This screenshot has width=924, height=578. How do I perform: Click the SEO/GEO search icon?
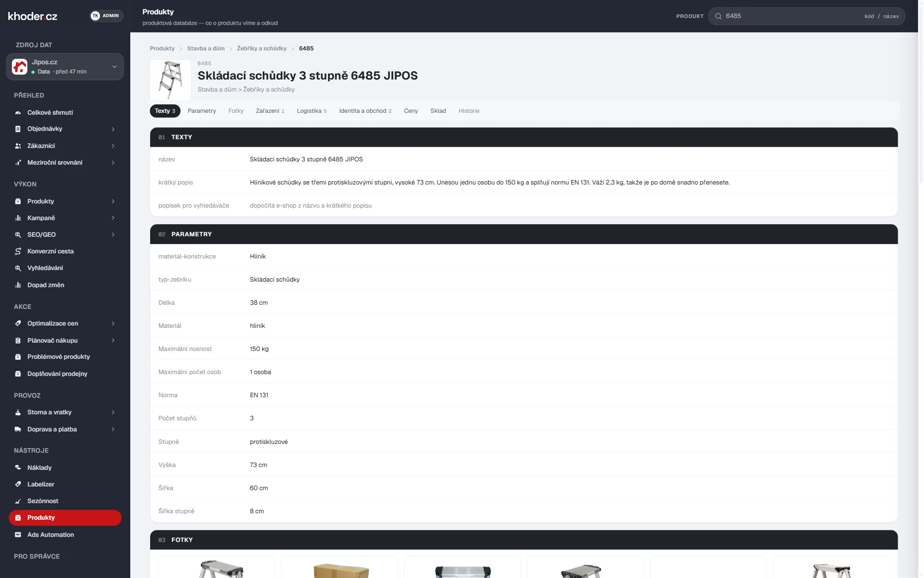coord(18,234)
